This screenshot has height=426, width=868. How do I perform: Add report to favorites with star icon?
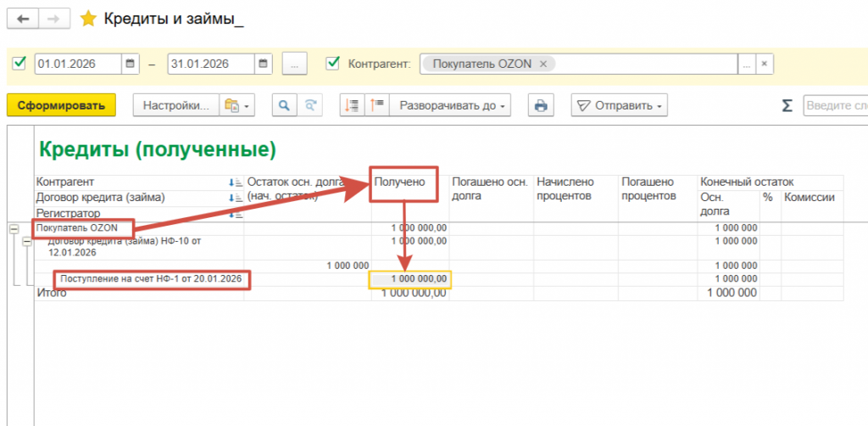(87, 19)
